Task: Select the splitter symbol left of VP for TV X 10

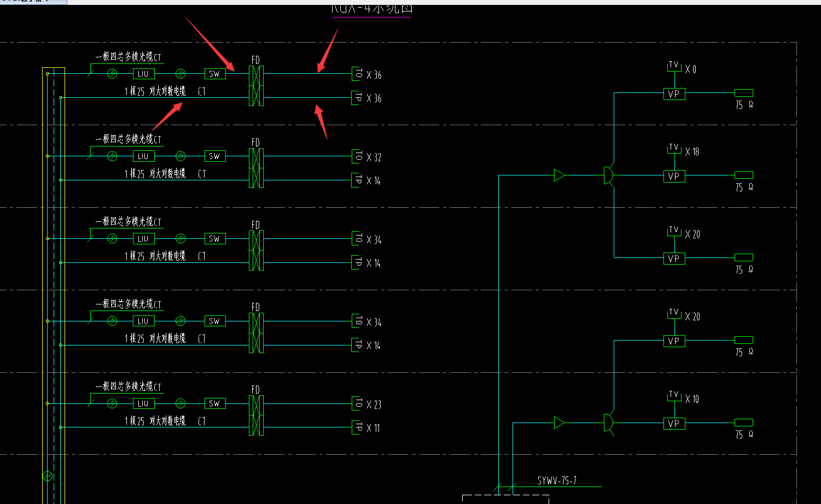Action: 608,423
